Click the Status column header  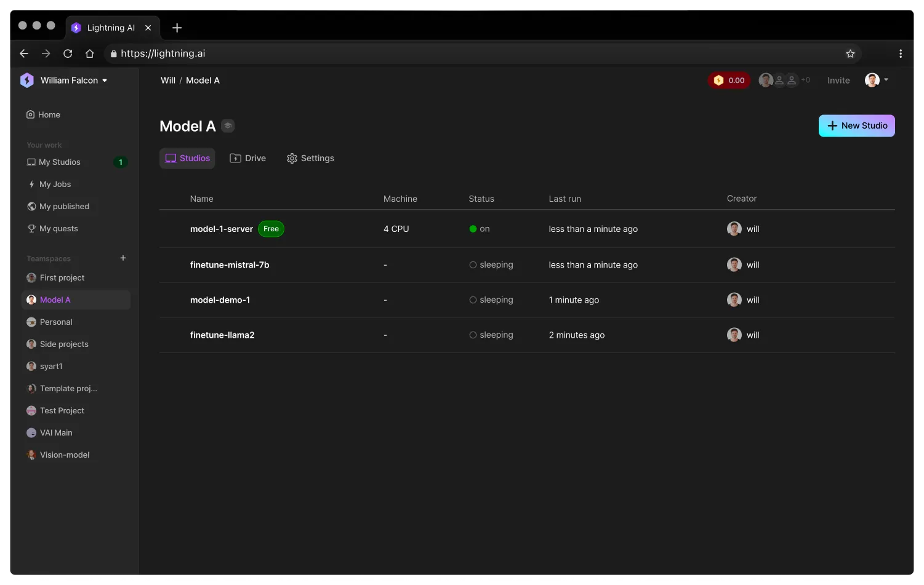pos(481,199)
